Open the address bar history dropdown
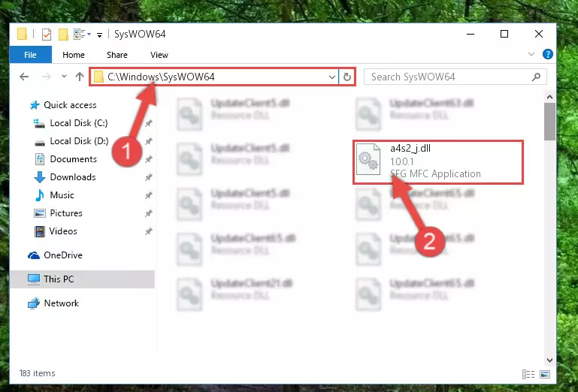The height and width of the screenshot is (392, 578). pos(331,77)
